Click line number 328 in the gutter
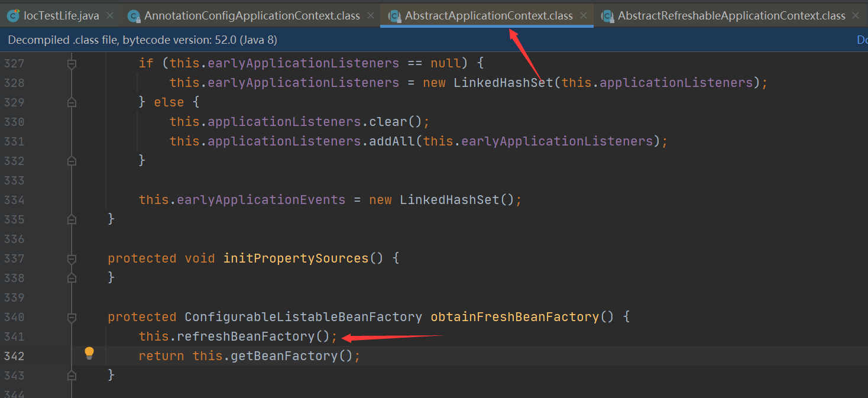Image resolution: width=868 pixels, height=398 pixels. pyautogui.click(x=14, y=83)
